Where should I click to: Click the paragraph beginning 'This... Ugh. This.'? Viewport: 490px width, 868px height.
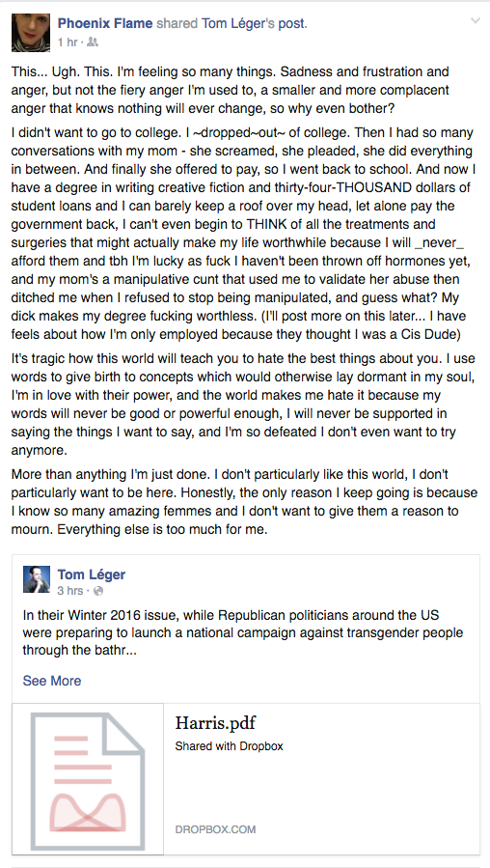[231, 90]
